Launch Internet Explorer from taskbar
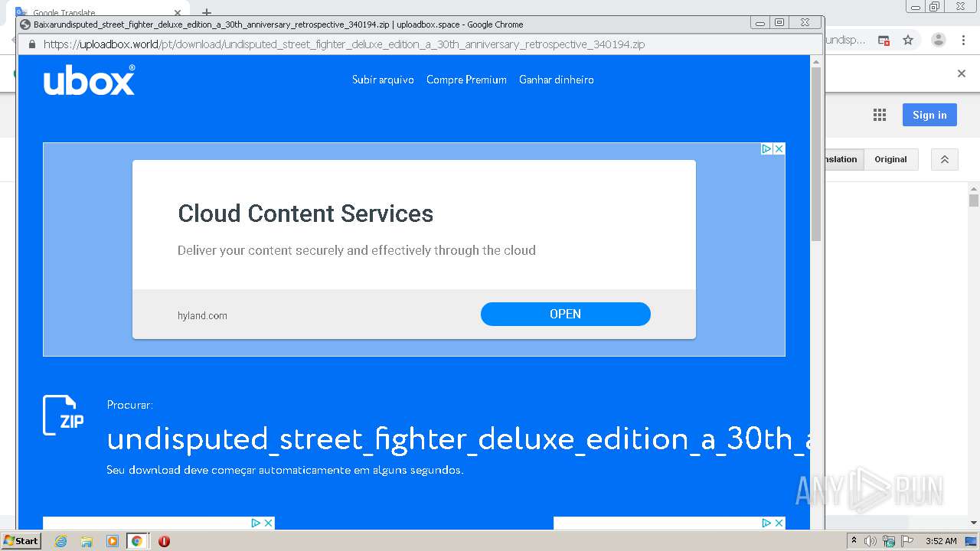The image size is (980, 551). (61, 541)
